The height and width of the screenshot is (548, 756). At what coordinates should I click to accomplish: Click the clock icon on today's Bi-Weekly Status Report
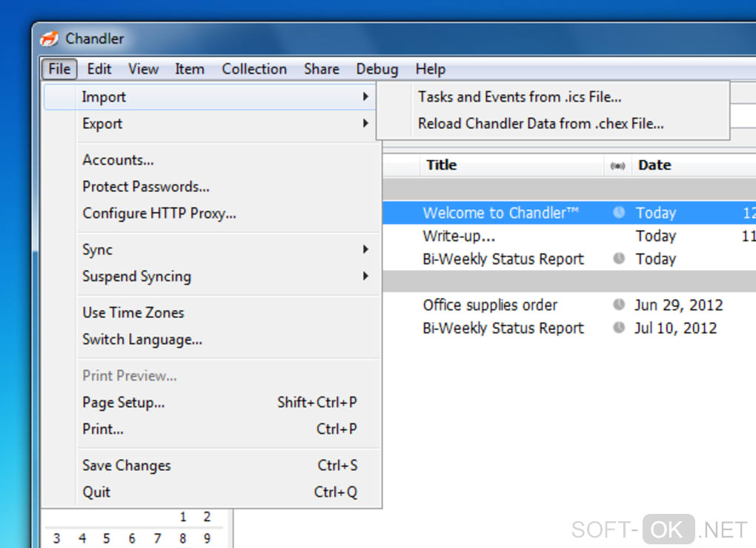[619, 259]
